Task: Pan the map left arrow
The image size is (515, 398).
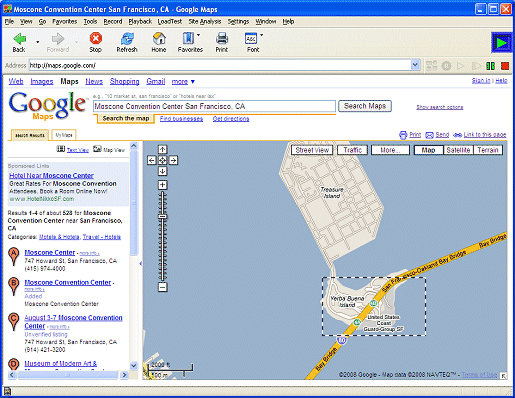Action: click(152, 160)
